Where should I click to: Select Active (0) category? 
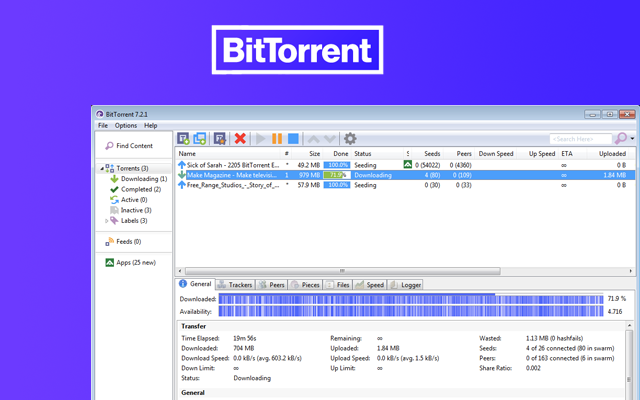[x=134, y=200]
